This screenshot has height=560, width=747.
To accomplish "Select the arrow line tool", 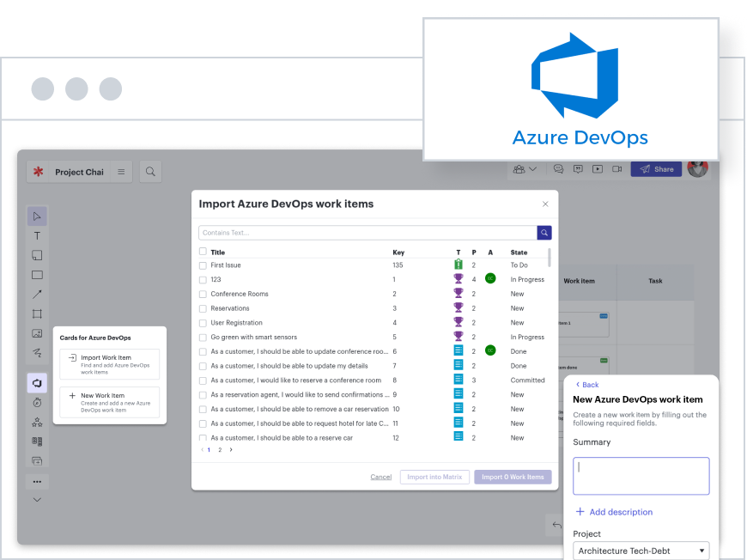I will pyautogui.click(x=37, y=294).
